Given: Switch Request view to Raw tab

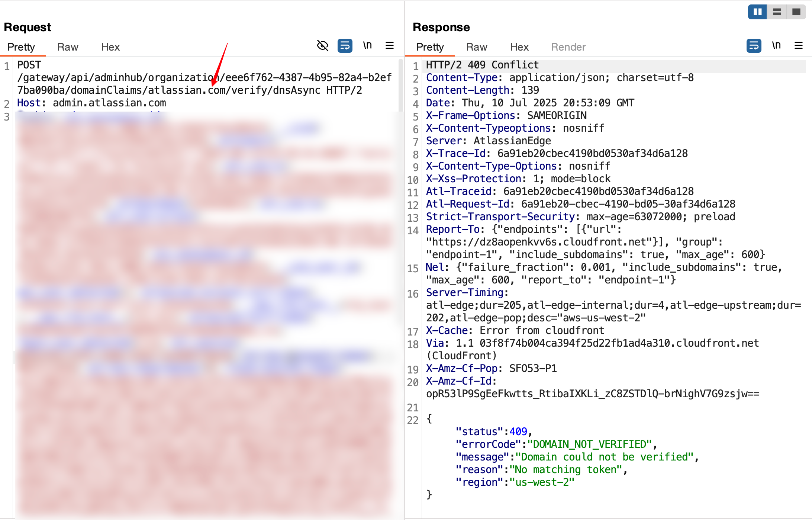Looking at the screenshot, I should coord(68,47).
